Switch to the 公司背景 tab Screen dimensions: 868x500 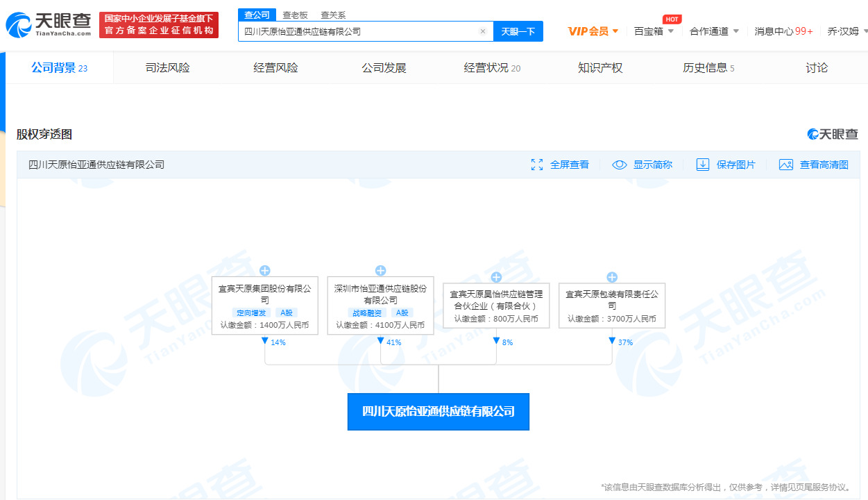click(59, 67)
